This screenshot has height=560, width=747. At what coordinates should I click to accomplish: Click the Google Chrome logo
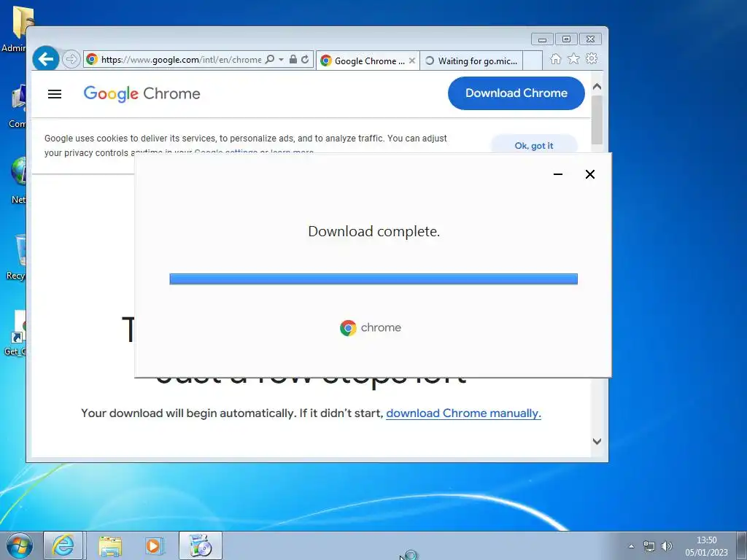pyautogui.click(x=142, y=94)
